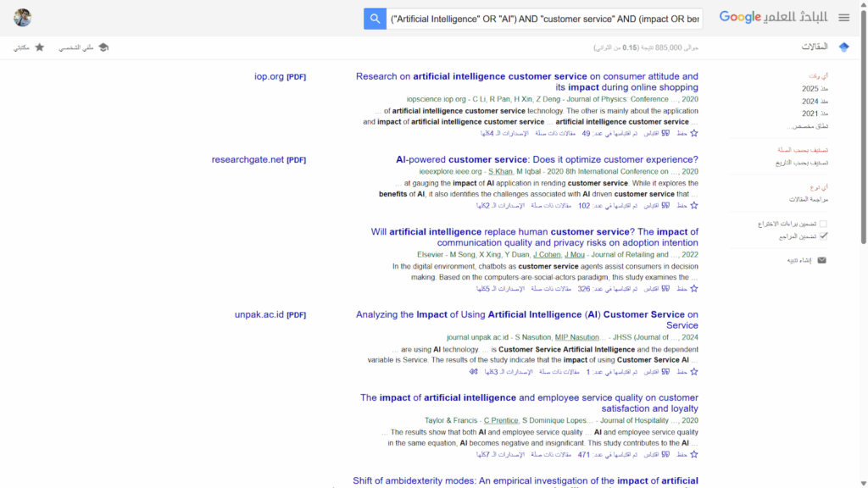The height and width of the screenshot is (488, 868).
Task: Click the Scholar articles icon beside المقالات
Action: click(x=843, y=47)
